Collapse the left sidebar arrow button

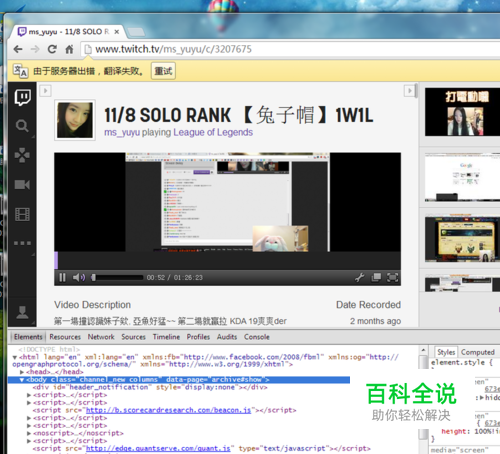coord(45,91)
